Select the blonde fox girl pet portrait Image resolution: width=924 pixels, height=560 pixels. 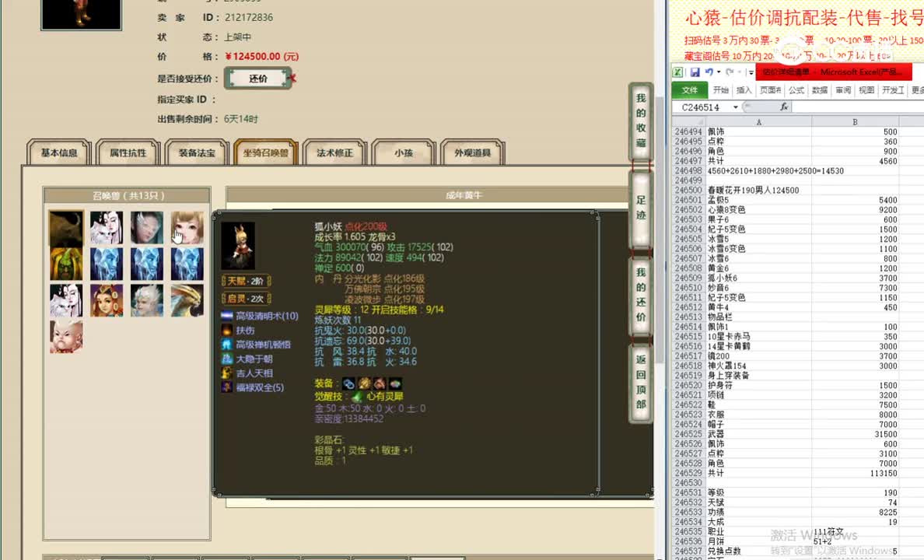click(187, 228)
